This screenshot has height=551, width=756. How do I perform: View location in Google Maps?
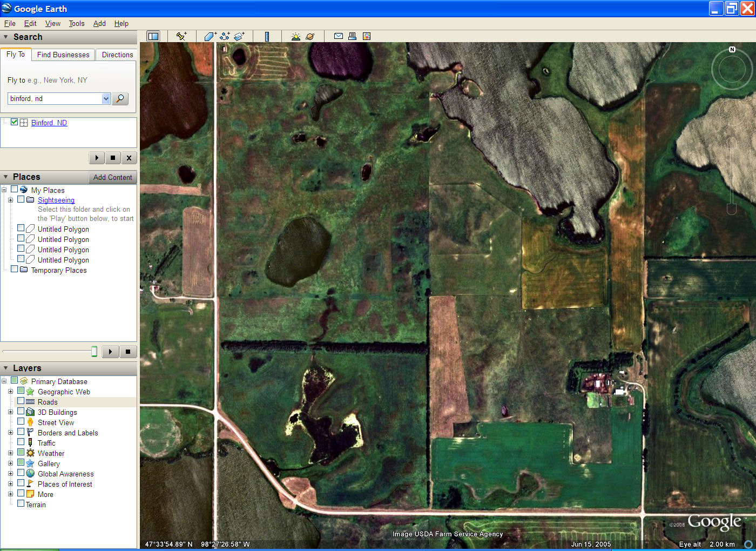pos(367,36)
